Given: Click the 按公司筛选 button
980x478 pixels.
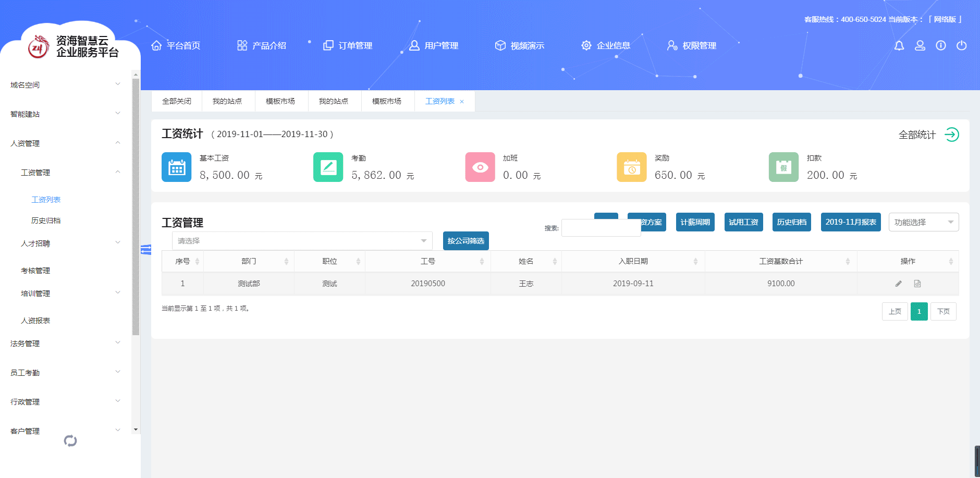Looking at the screenshot, I should (465, 241).
